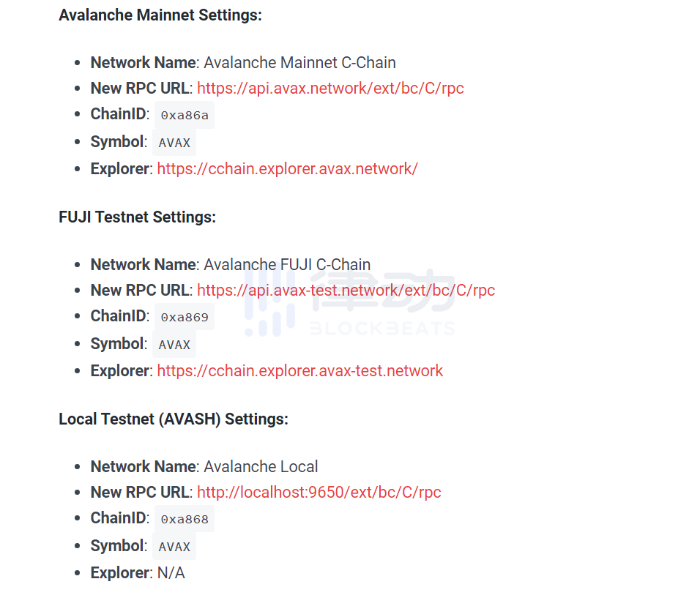This screenshot has width=700, height=598.
Task: Click the Mainnet AVAX symbol code
Action: click(x=174, y=143)
